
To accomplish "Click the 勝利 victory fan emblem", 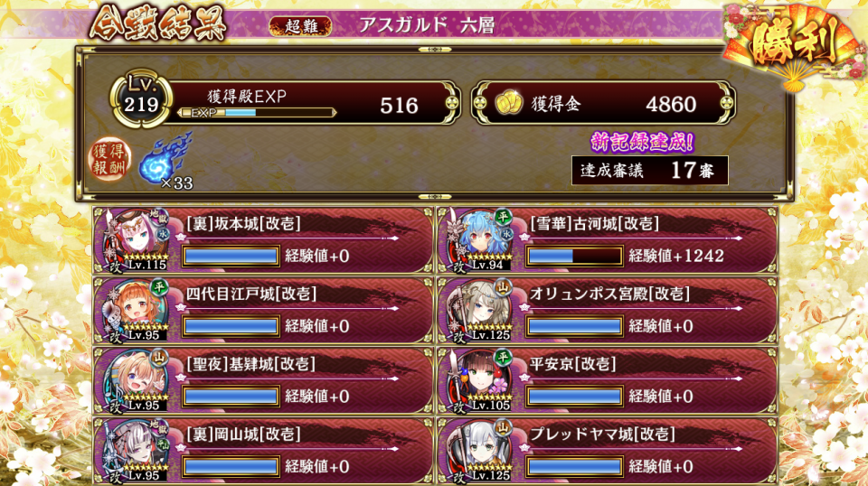I will coord(793,45).
